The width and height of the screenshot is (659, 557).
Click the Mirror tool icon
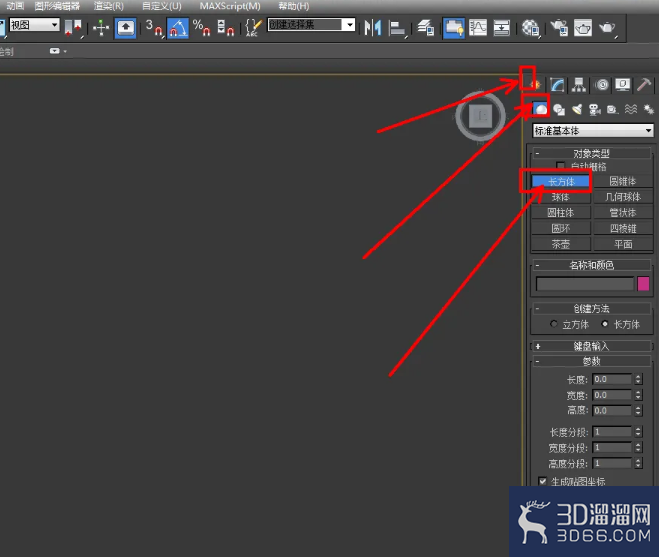coord(373,28)
